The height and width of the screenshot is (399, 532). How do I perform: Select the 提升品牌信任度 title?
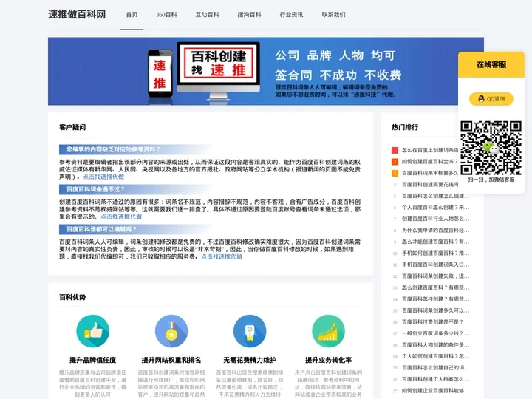pos(92,360)
